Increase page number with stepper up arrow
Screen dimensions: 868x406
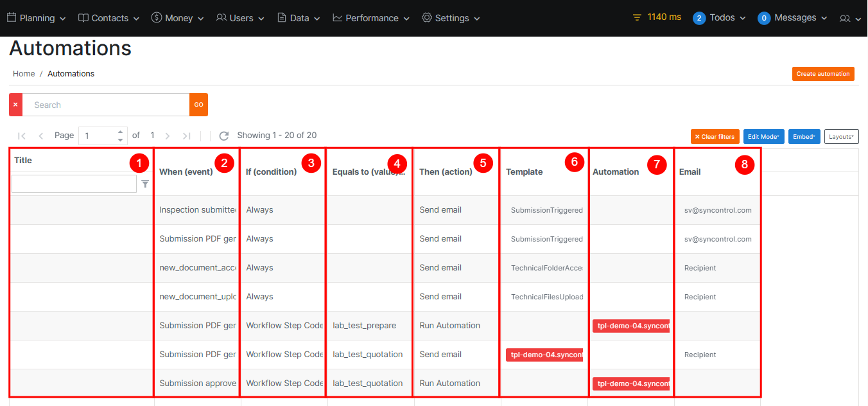coord(120,132)
